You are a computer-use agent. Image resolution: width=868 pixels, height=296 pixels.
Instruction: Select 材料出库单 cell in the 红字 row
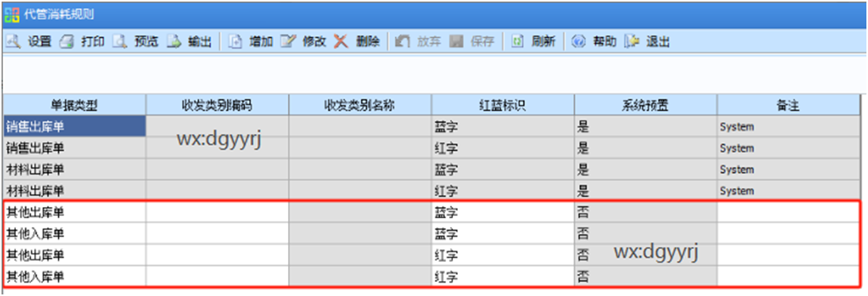[x=74, y=191]
